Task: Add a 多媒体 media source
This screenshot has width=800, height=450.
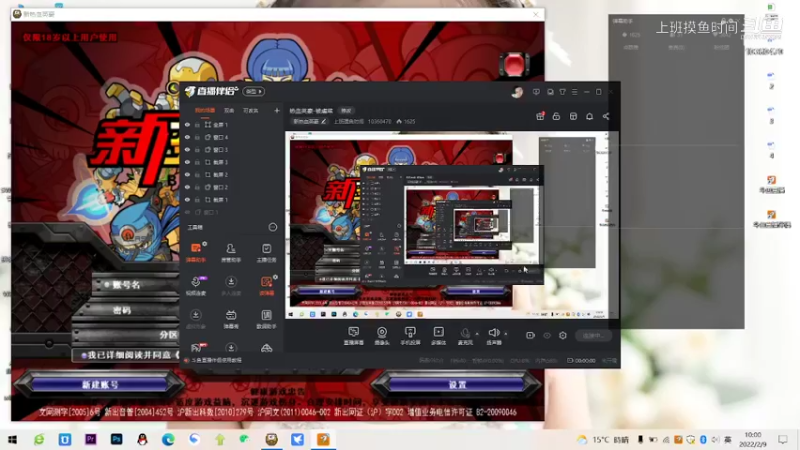Action: coord(438,336)
